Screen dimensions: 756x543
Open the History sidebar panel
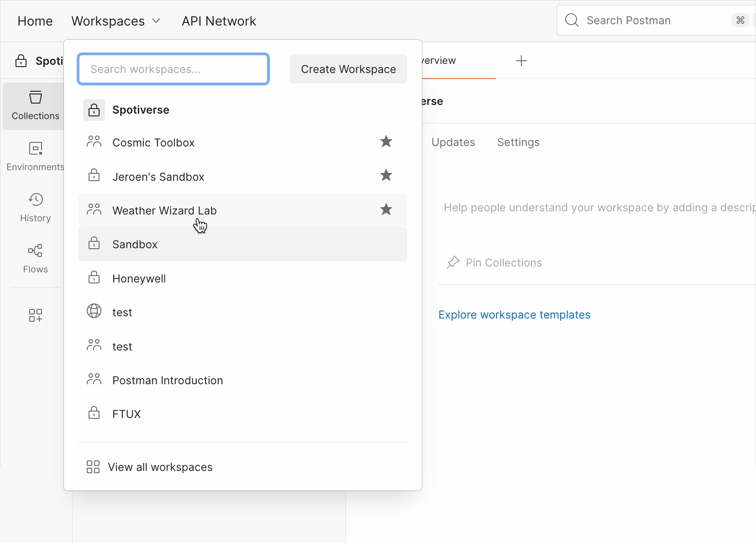coord(35,207)
